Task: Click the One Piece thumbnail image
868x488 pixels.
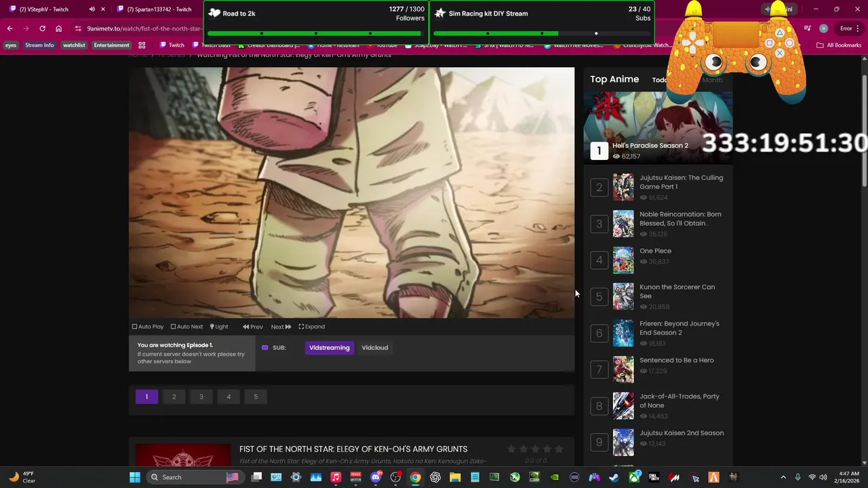Action: pyautogui.click(x=623, y=260)
